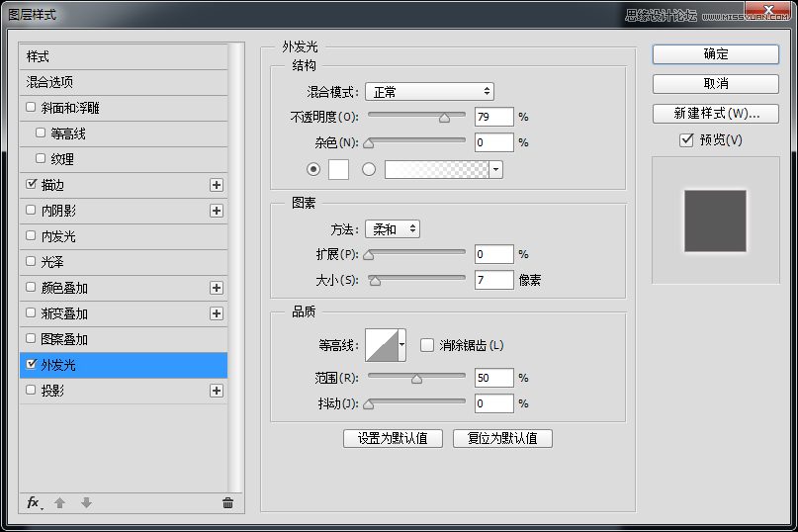The height and width of the screenshot is (532, 798).
Task: Click the 大小 slider handle
Action: [375, 281]
